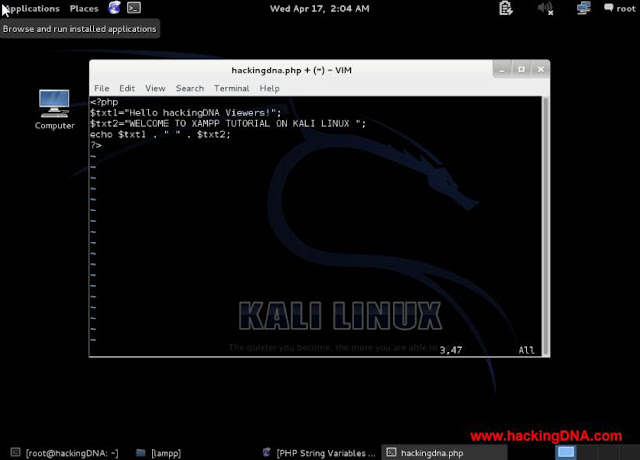
Task: Place cursor on the $txt2 line
Action: (x=228, y=123)
